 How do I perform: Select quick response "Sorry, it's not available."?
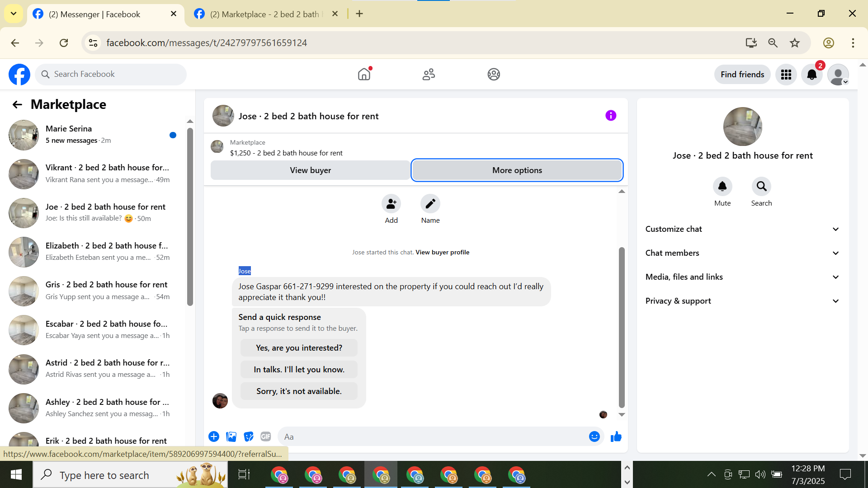[x=299, y=391]
